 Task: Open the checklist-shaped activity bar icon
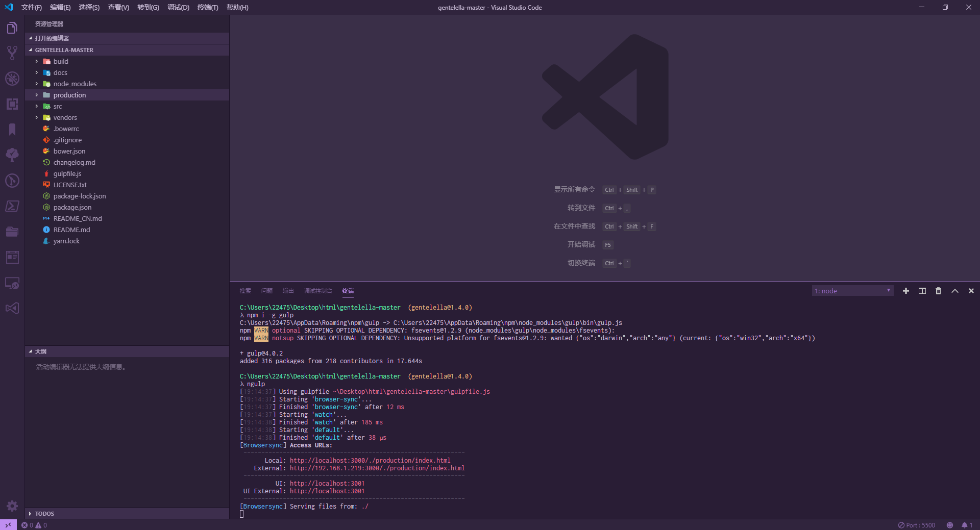tap(12, 257)
